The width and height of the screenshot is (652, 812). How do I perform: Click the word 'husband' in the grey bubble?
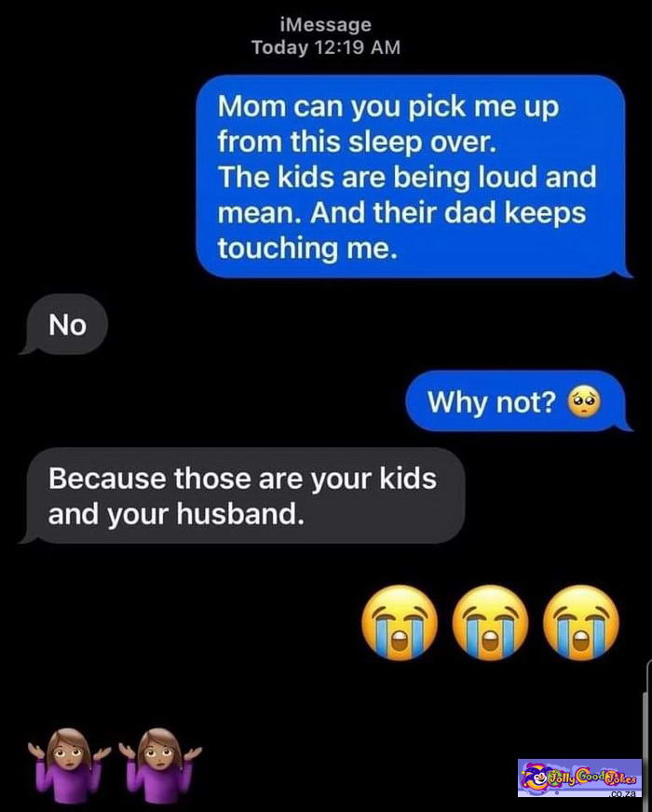coord(238,514)
